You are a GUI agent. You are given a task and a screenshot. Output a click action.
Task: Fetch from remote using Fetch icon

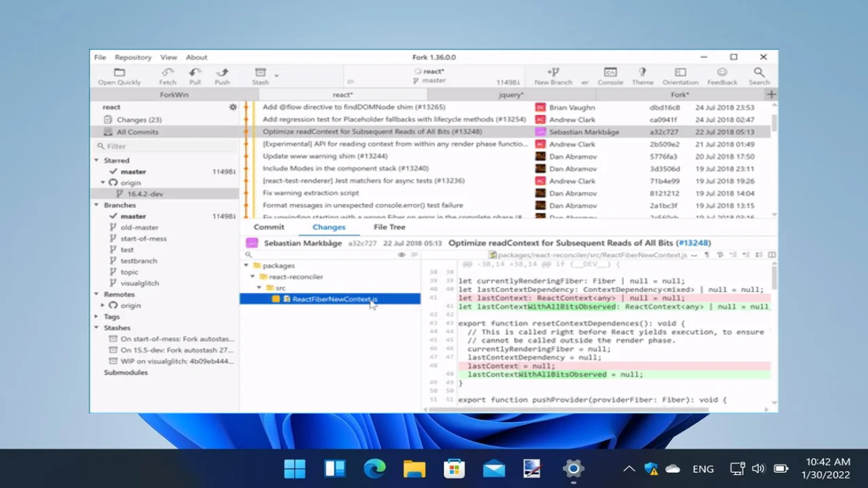tap(167, 73)
